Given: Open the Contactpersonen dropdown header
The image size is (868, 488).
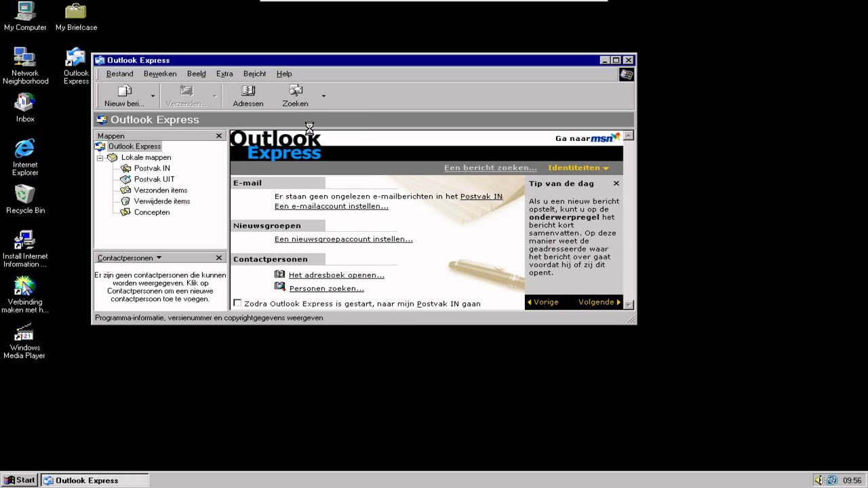Looking at the screenshot, I should click(x=130, y=258).
